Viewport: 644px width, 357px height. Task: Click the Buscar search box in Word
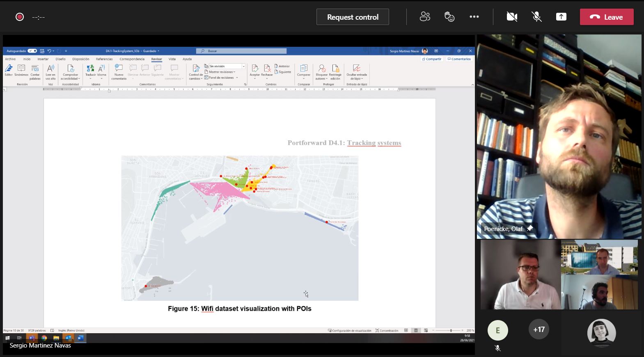pyautogui.click(x=241, y=51)
